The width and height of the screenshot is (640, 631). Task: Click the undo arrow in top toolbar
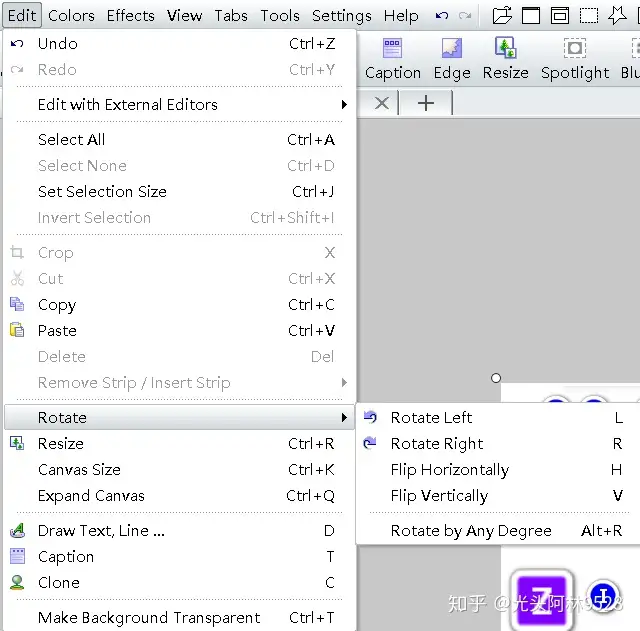click(442, 16)
